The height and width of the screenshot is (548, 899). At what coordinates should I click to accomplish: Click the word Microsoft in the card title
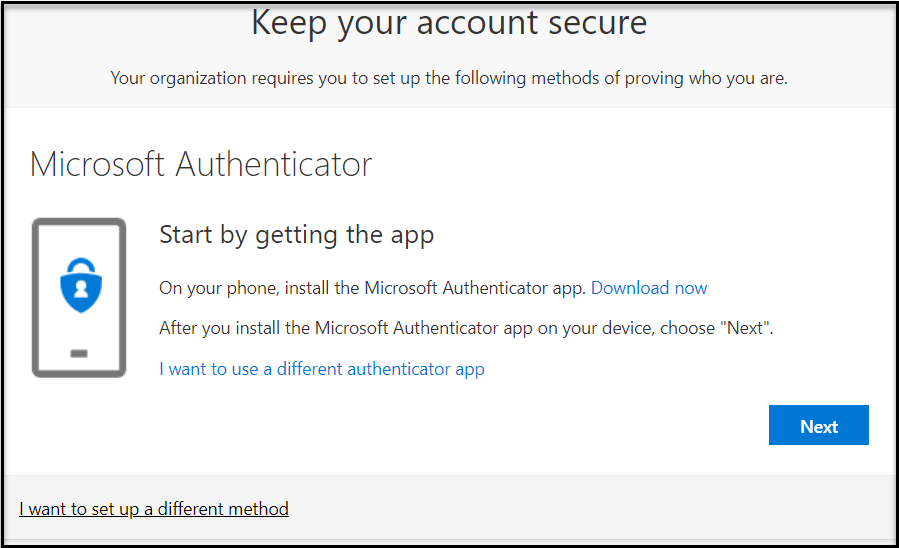click(x=98, y=164)
